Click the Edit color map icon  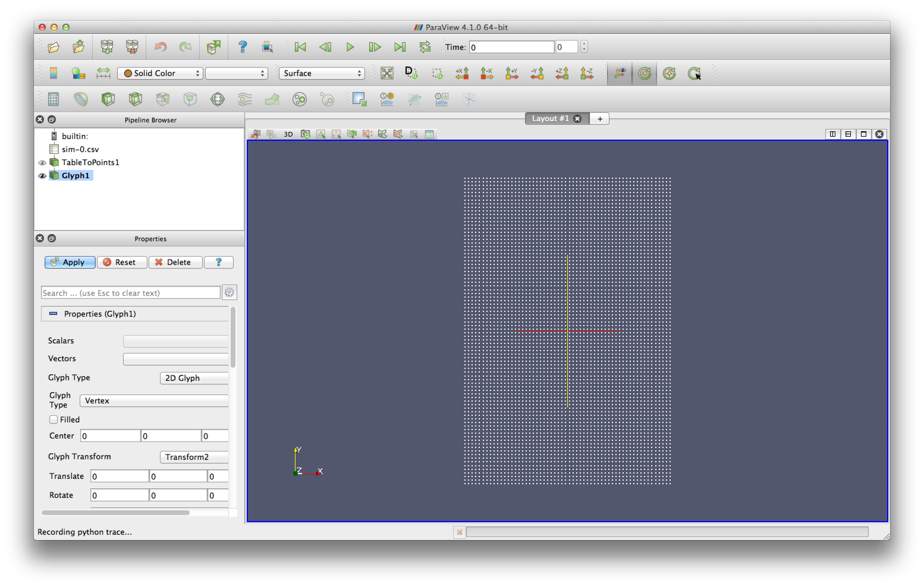click(x=78, y=73)
